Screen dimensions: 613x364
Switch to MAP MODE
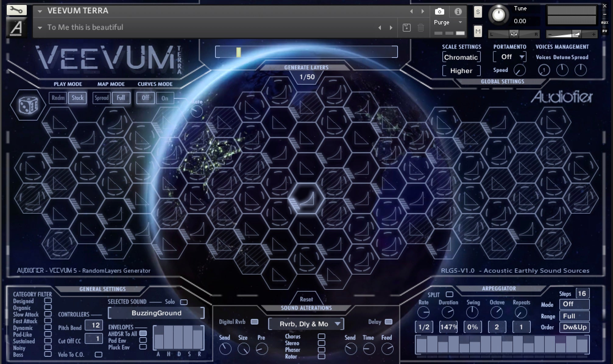coord(111,84)
